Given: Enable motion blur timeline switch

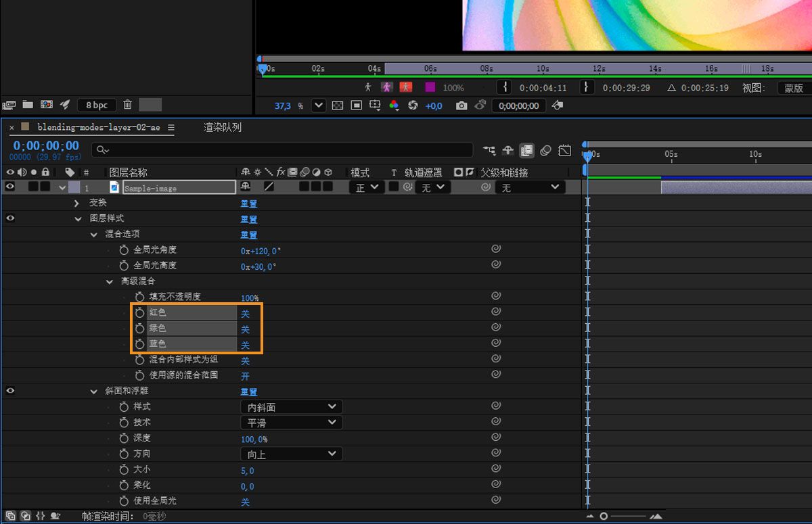Looking at the screenshot, I should coord(546,150).
